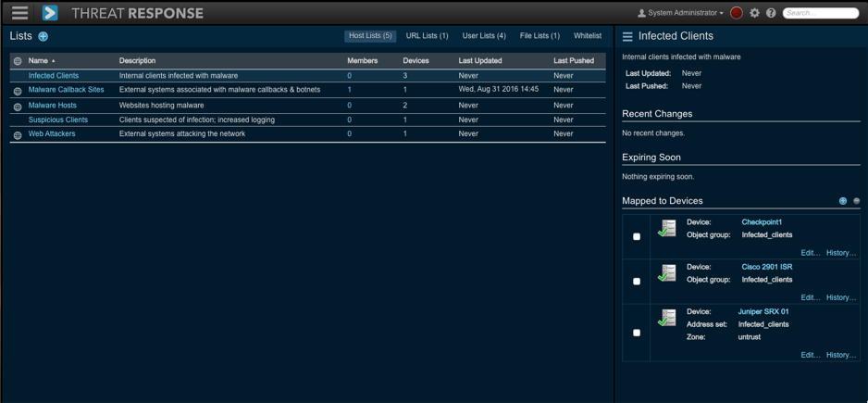The height and width of the screenshot is (403, 868).
Task: Switch to the URL Lists tab
Action: click(427, 36)
